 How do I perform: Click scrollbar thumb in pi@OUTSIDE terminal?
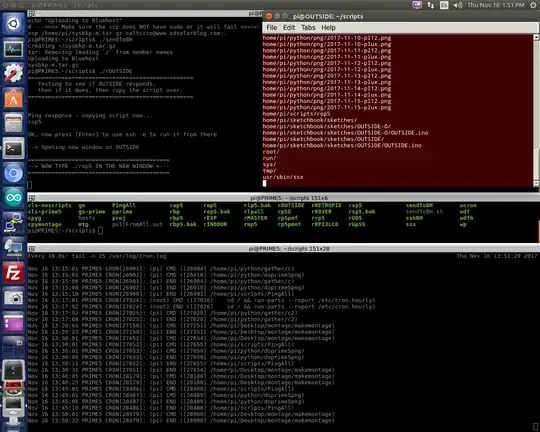536,164
